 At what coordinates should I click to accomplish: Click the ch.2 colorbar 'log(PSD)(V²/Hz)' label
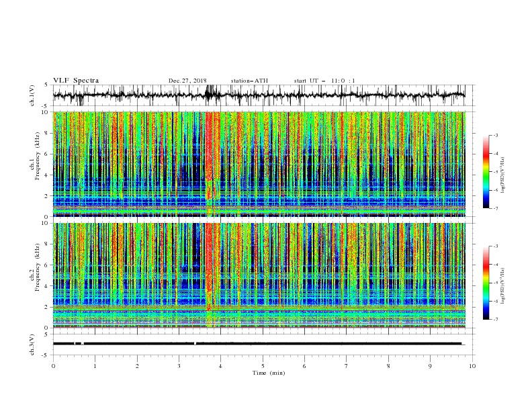(x=502, y=285)
